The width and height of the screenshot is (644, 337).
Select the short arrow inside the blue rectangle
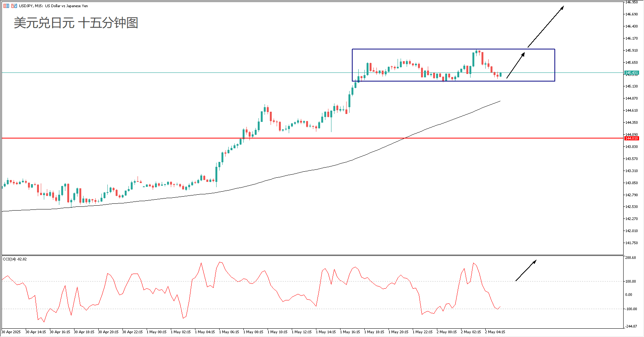516,65
